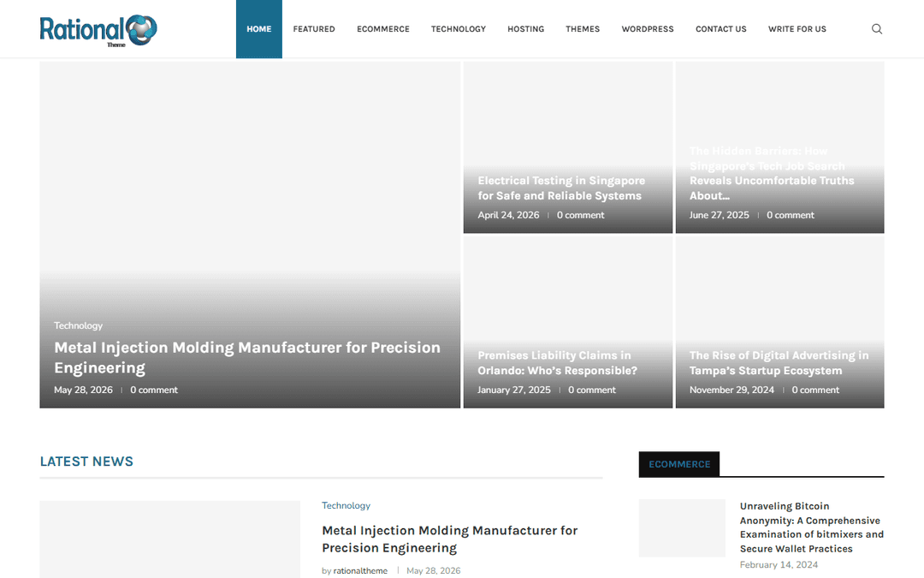
Task: Click the Technology category label in hero
Action: coord(79,325)
